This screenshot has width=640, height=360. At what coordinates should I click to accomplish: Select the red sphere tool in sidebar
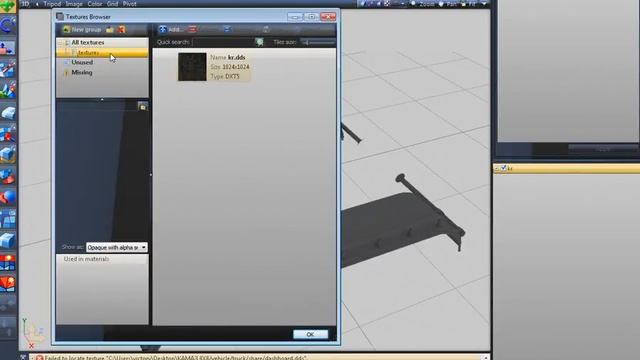8,198
